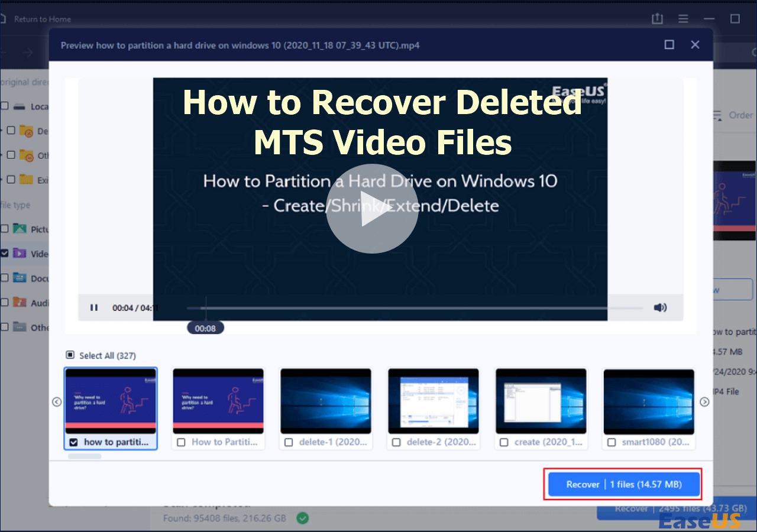Click the local disk drive icon

20,106
